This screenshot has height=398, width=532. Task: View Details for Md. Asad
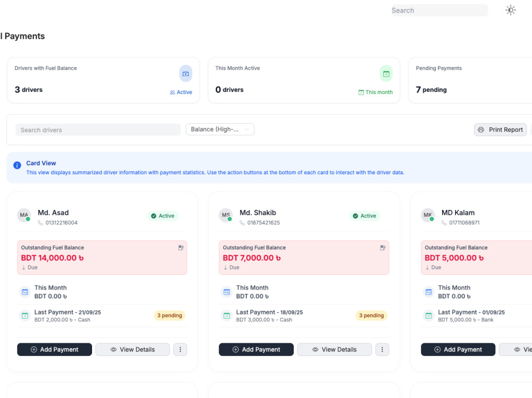point(132,350)
